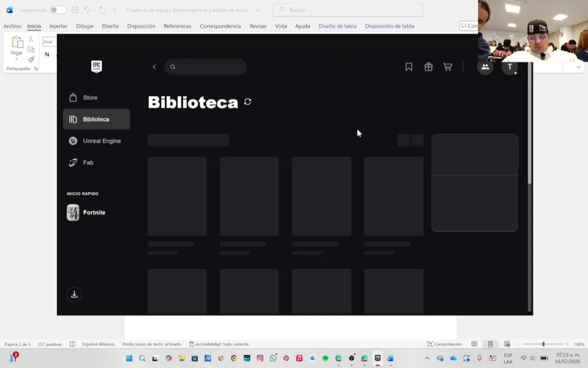
Task: Show hidden system tray icons
Action: pyautogui.click(x=427, y=358)
